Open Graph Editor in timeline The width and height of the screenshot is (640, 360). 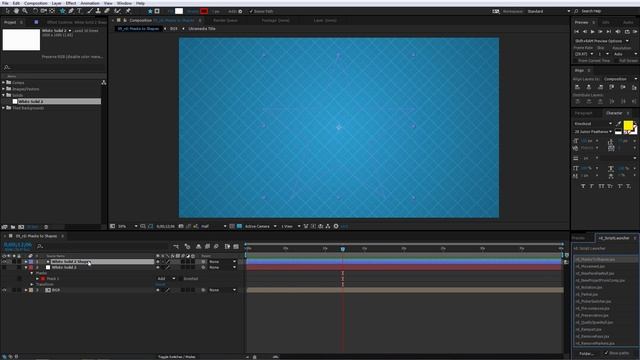pyautogui.click(x=236, y=246)
